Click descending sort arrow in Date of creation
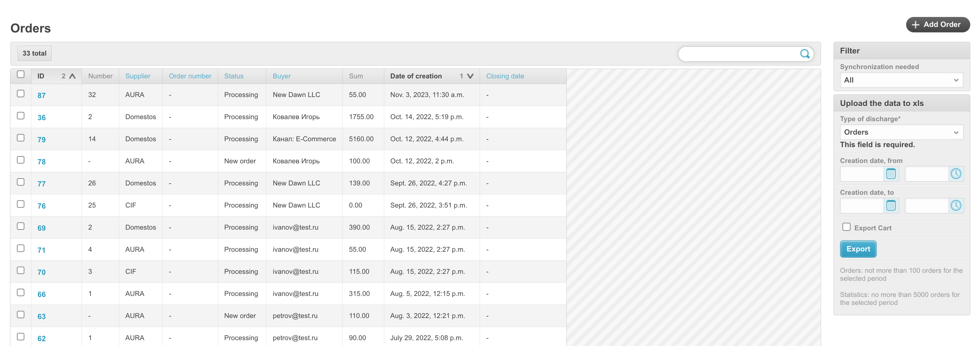 point(470,76)
